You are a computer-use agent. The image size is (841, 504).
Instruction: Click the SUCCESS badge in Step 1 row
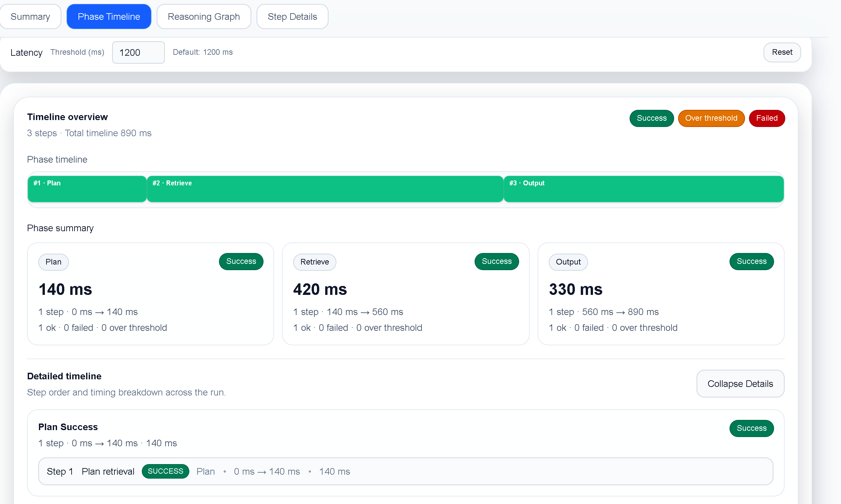pos(165,471)
